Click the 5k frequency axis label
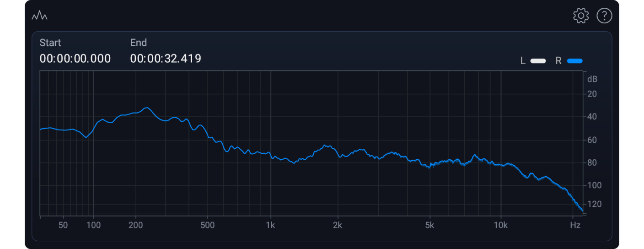 click(429, 225)
